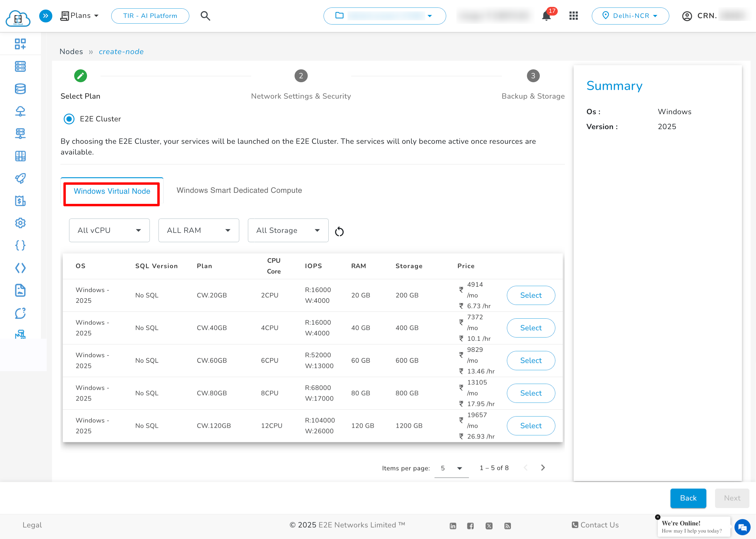
Task: Open the billing dollar sidebar icon
Action: [x=20, y=201]
